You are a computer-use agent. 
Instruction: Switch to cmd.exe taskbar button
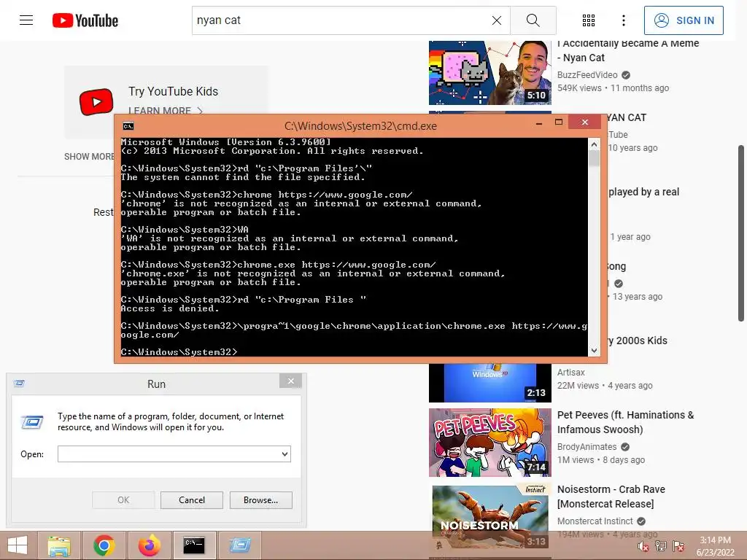click(194, 545)
